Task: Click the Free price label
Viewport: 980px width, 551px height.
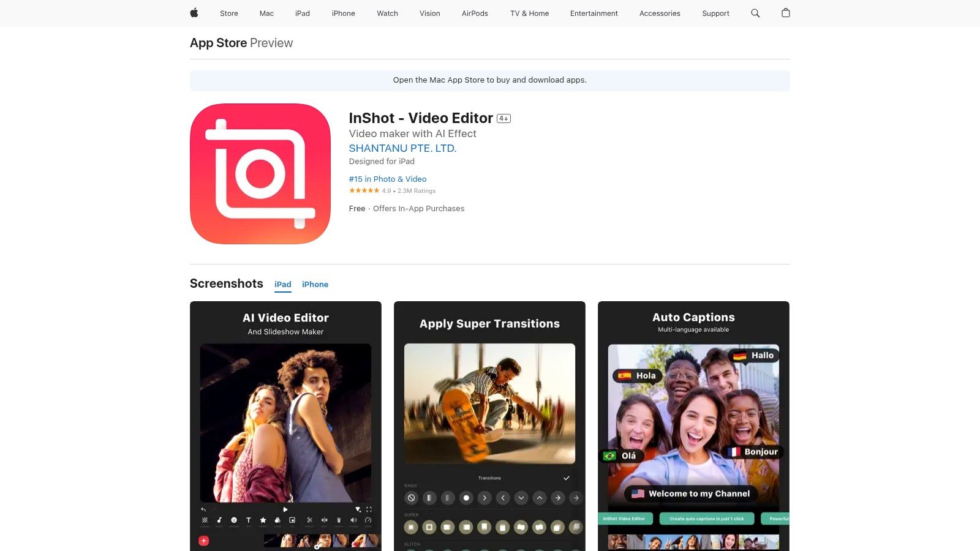Action: click(x=357, y=209)
